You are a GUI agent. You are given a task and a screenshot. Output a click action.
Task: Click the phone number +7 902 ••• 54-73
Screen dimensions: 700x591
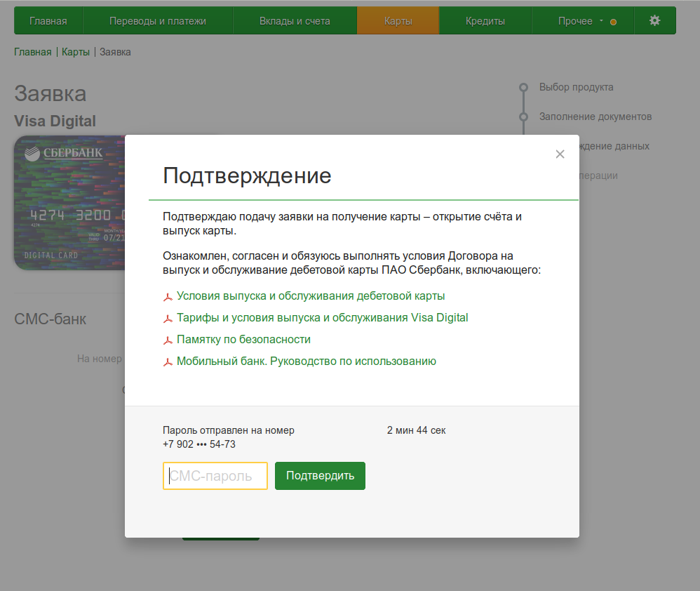click(199, 444)
